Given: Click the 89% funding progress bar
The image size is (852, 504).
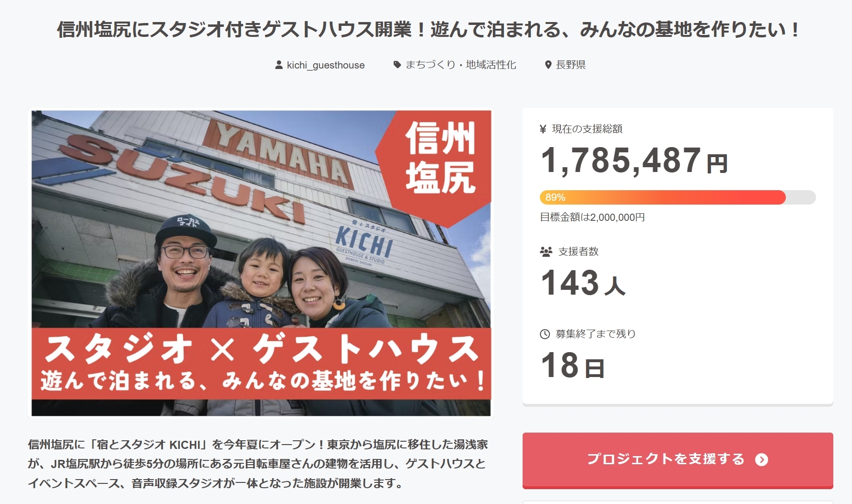Looking at the screenshot, I should (x=677, y=197).
